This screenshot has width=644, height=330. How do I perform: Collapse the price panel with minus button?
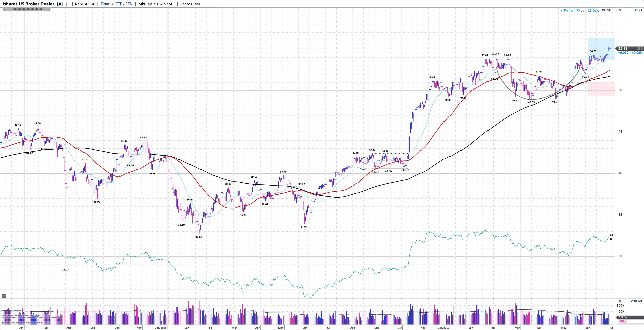coord(4,296)
